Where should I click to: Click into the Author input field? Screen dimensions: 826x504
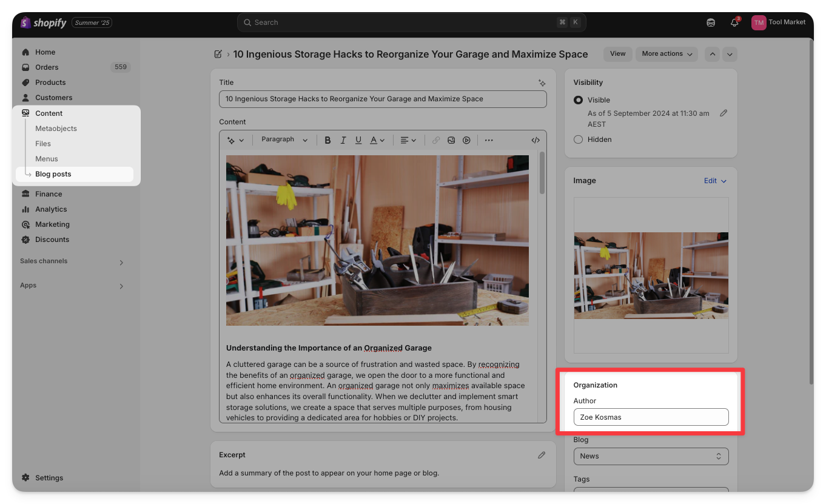coord(651,417)
